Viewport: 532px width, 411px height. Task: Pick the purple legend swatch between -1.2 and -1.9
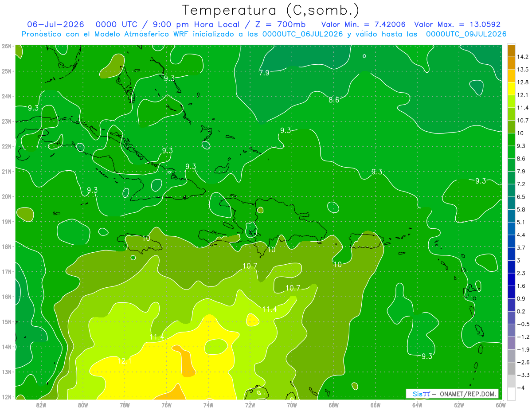511,343
